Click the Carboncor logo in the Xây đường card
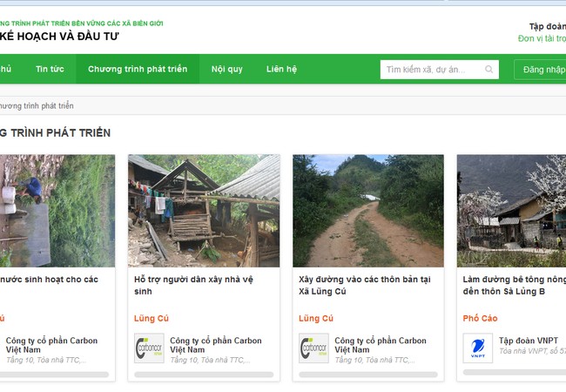 point(313,348)
